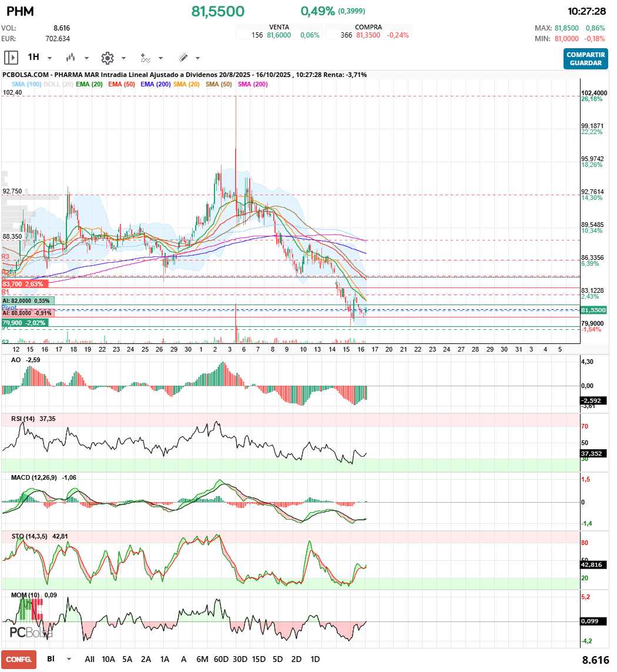Click the STO value tag 42,816

(593, 565)
